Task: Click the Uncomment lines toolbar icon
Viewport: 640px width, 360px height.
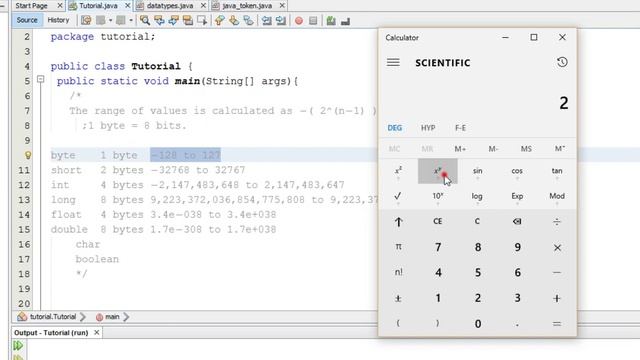Action: [345, 20]
